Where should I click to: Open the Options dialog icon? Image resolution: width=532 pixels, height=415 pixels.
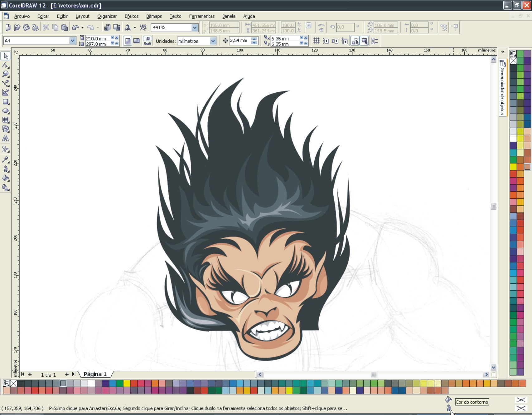point(375,41)
